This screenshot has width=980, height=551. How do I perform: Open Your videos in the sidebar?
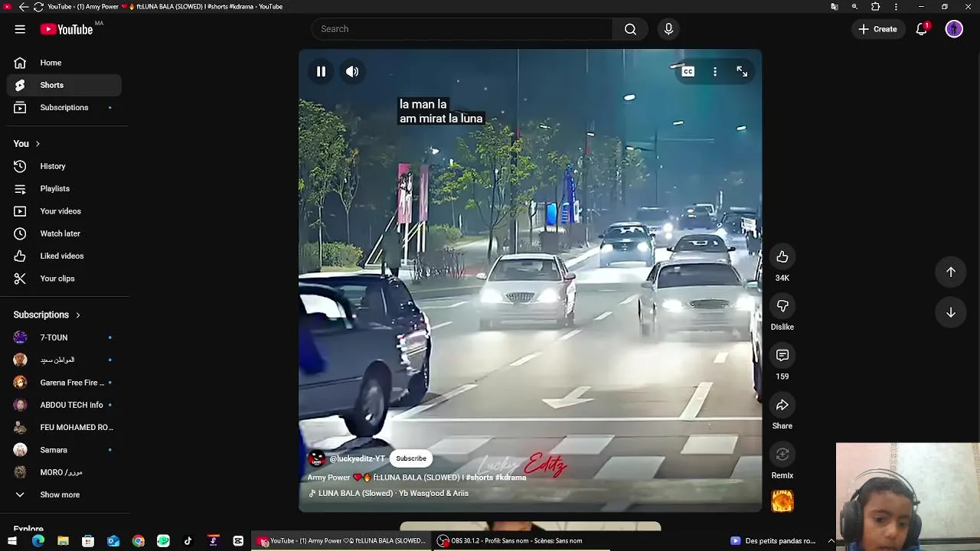(x=64, y=211)
